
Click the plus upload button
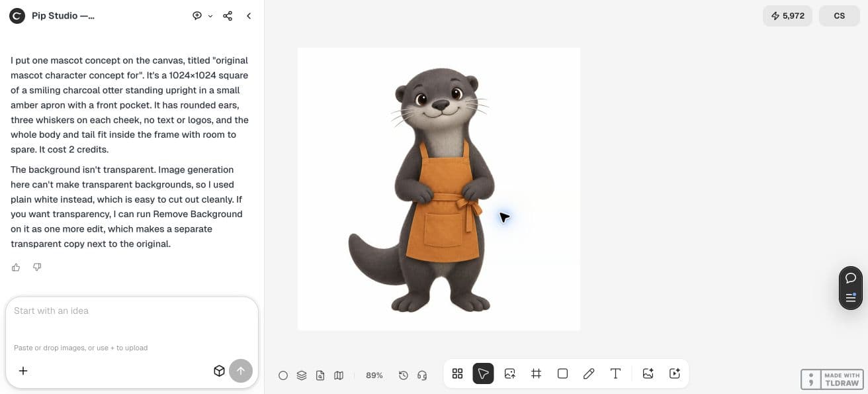click(23, 371)
